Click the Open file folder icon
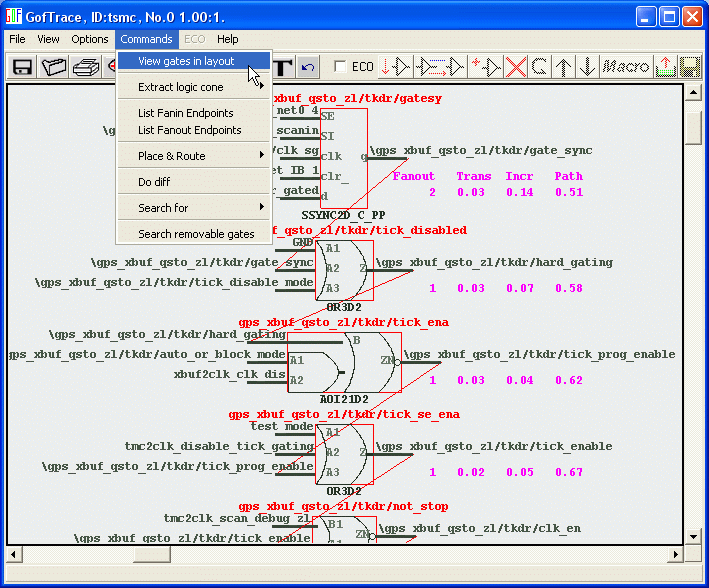 point(54,67)
